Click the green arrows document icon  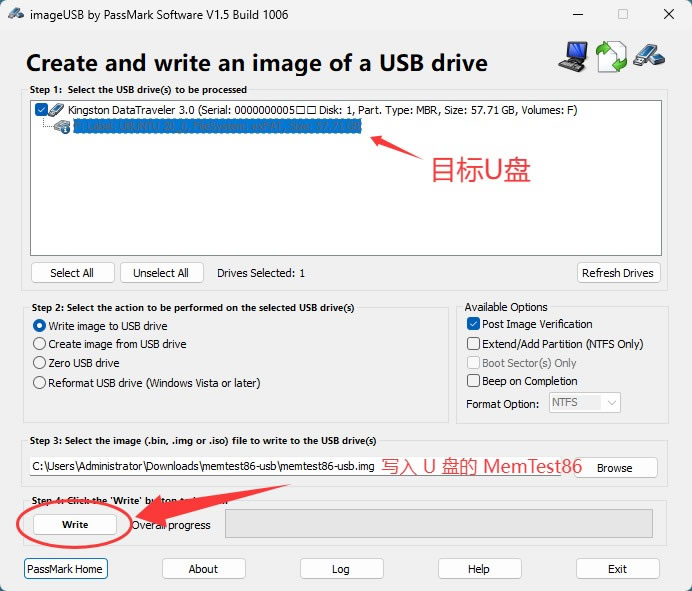pyautogui.click(x=611, y=56)
